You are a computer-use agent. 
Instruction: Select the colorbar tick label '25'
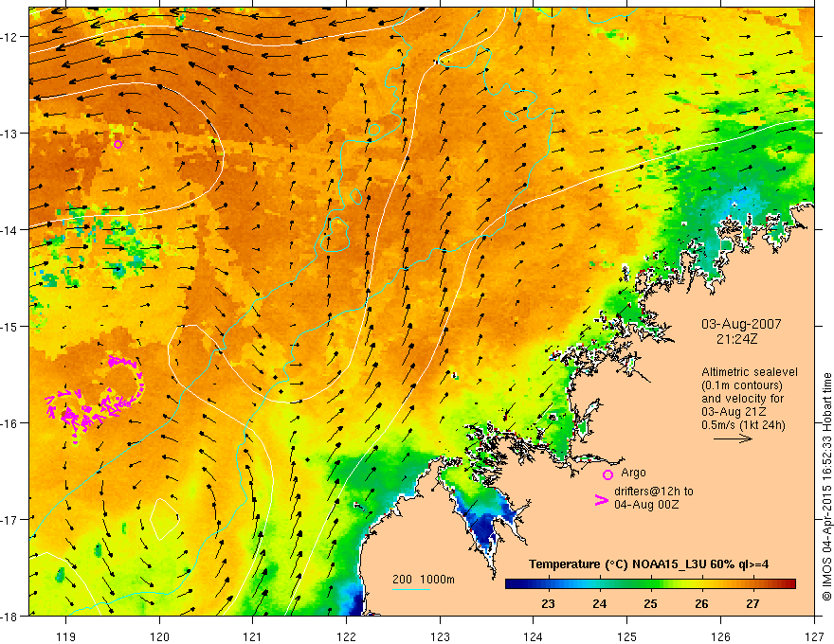click(650, 604)
